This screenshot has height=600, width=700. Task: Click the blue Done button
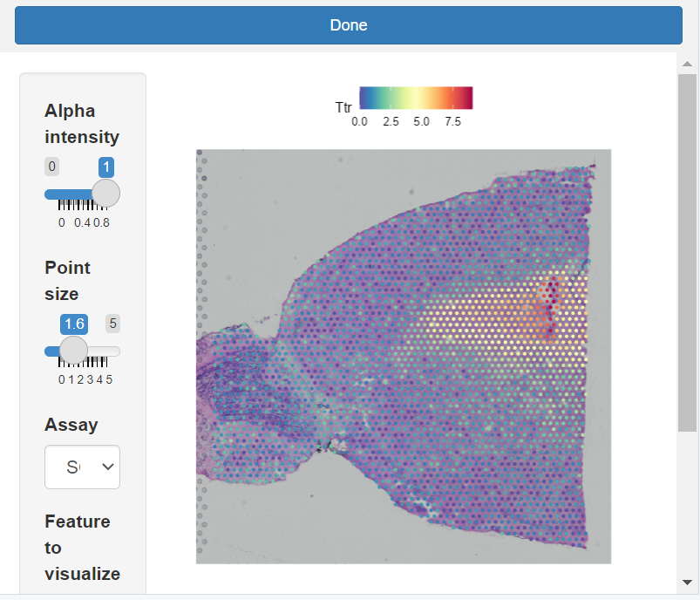click(x=348, y=25)
